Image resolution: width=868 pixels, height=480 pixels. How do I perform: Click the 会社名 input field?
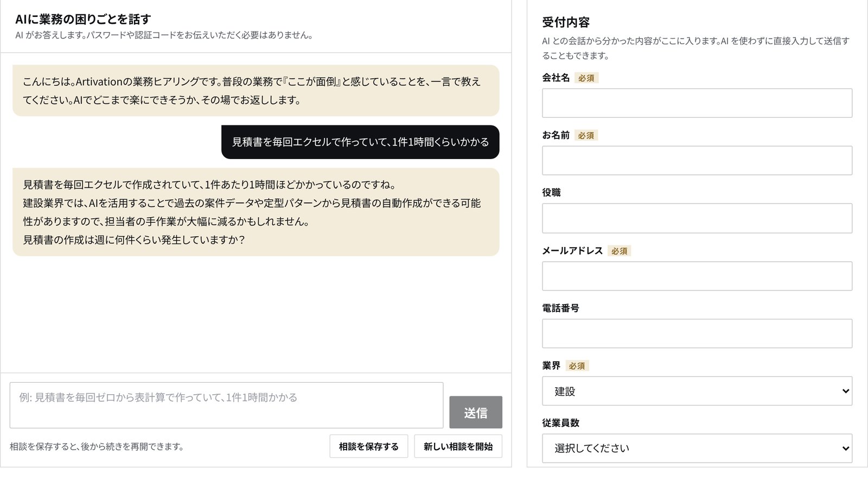click(697, 103)
